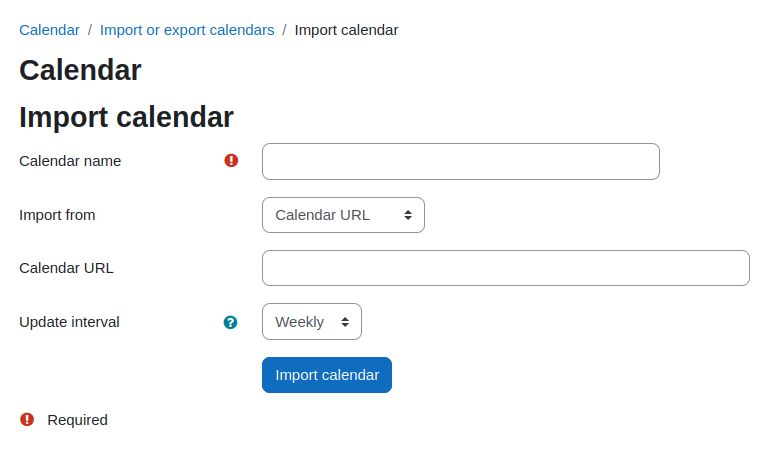
Task: Click the Calendar URL field label
Action: 67,268
